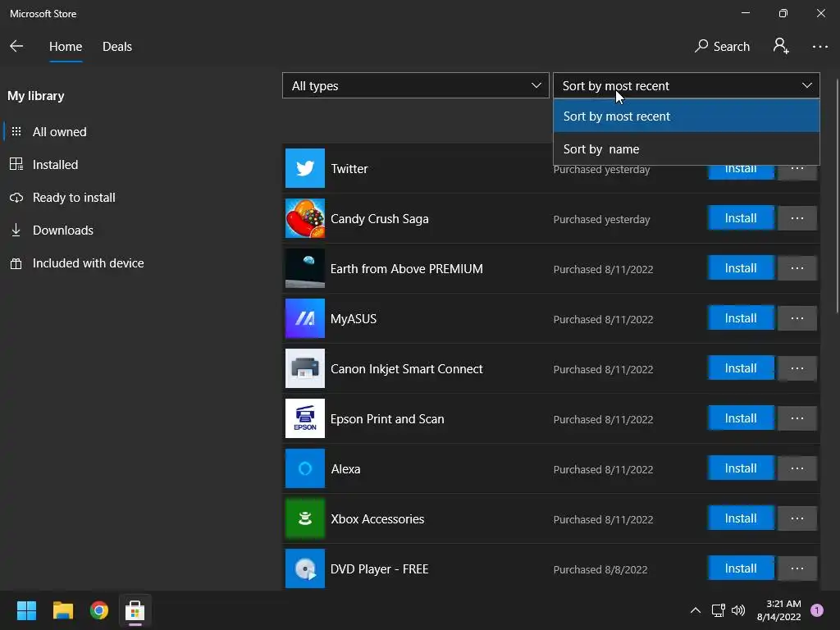
Task: Open more options for MyASUS
Action: [797, 318]
